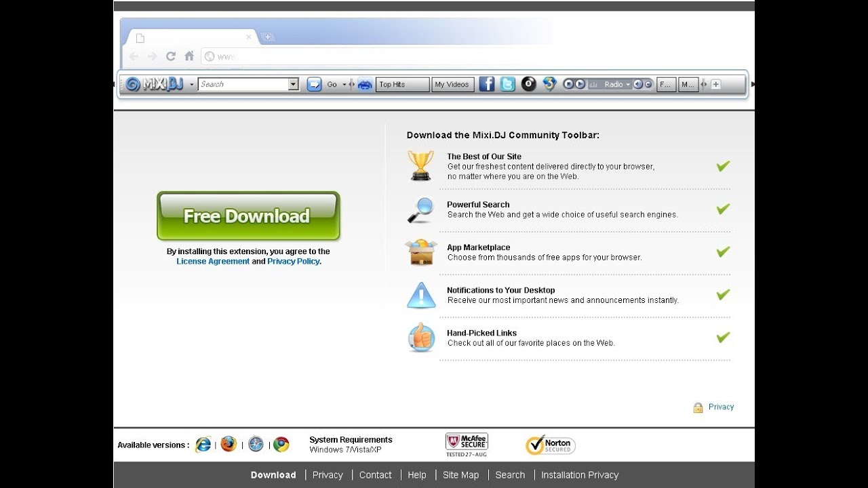The image size is (868, 488).
Task: Open the Help footer menu item
Action: click(x=417, y=475)
